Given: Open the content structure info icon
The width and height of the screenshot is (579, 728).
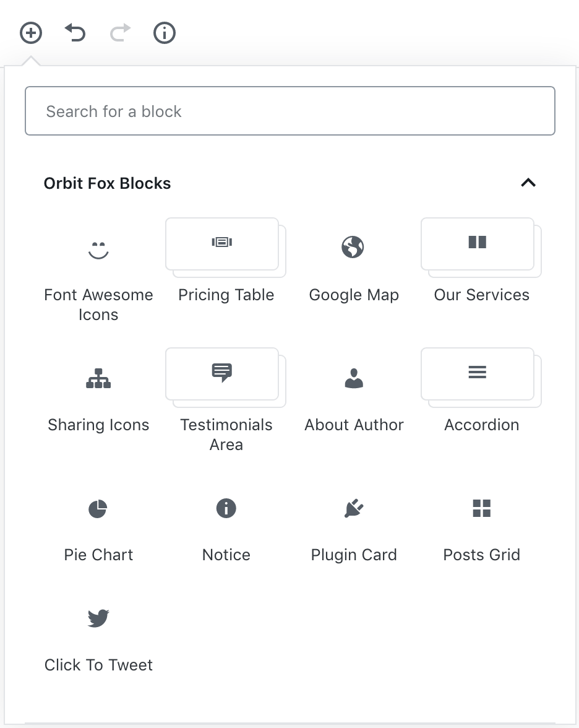Looking at the screenshot, I should [165, 33].
